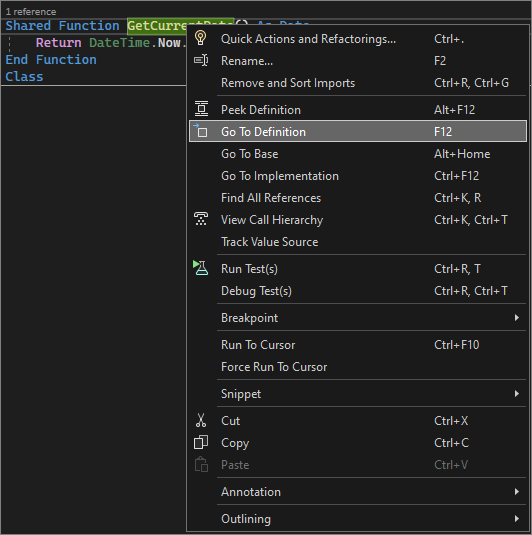Click the lightbulb Quick Actions icon

(201, 38)
